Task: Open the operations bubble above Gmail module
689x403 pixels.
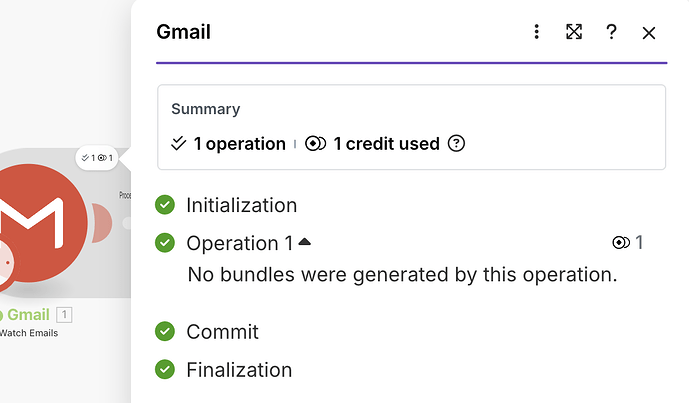Action: coord(97,158)
